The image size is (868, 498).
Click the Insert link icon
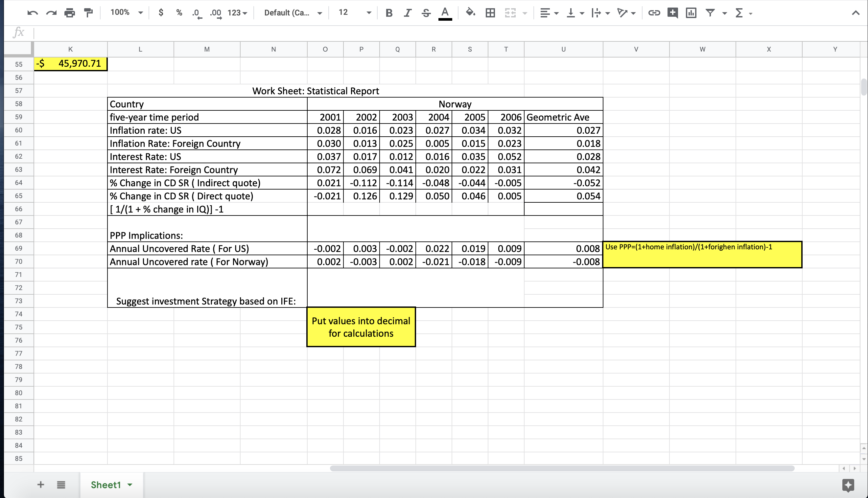pyautogui.click(x=654, y=13)
